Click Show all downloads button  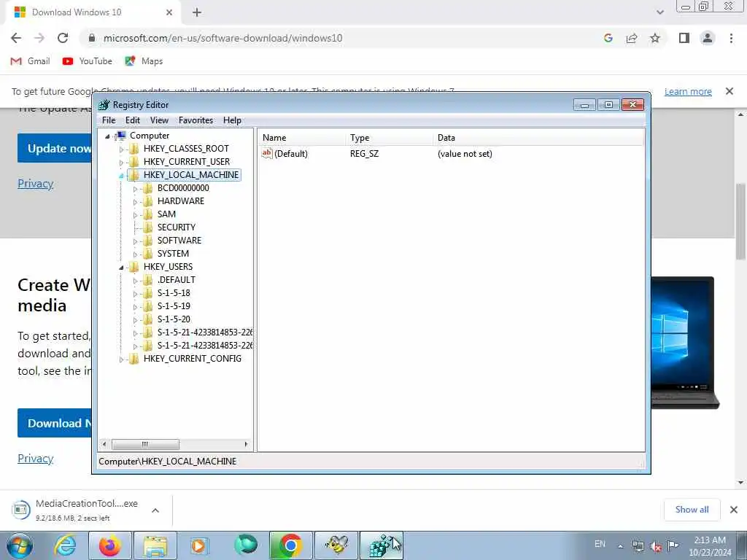(x=692, y=510)
